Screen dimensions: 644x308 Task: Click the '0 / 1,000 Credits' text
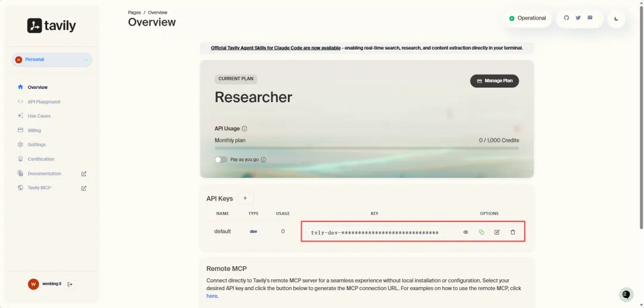pos(499,140)
